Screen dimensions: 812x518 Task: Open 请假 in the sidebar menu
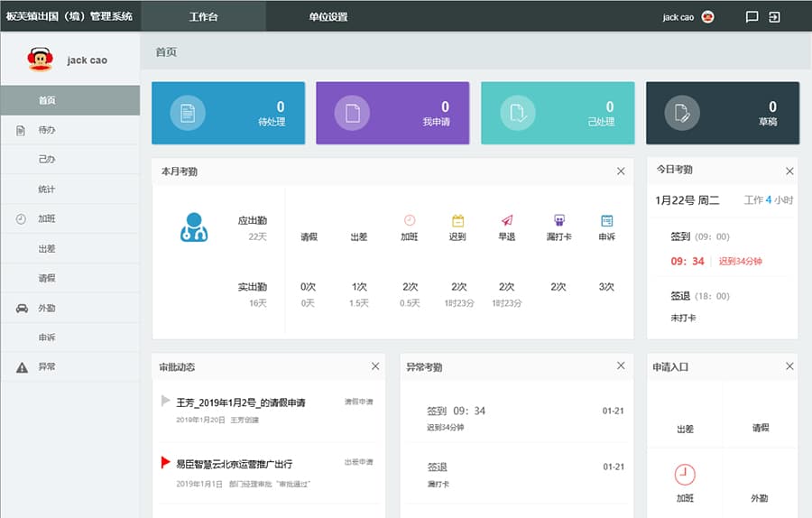[x=69, y=278]
